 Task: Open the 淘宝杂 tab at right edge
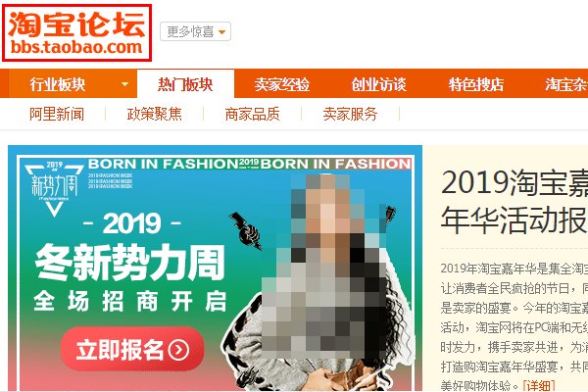tap(566, 84)
